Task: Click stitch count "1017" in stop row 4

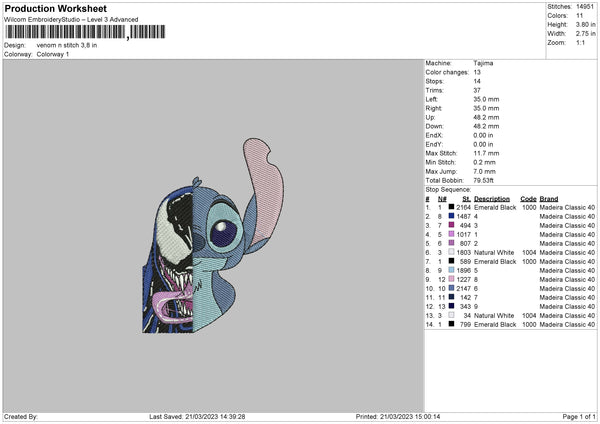Action: tap(463, 234)
